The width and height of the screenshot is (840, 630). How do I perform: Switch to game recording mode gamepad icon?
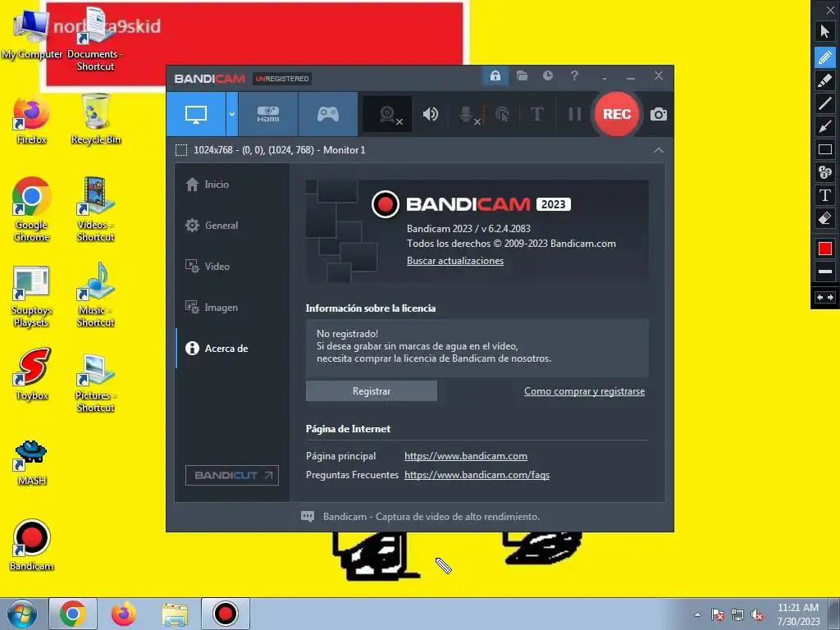coord(328,114)
